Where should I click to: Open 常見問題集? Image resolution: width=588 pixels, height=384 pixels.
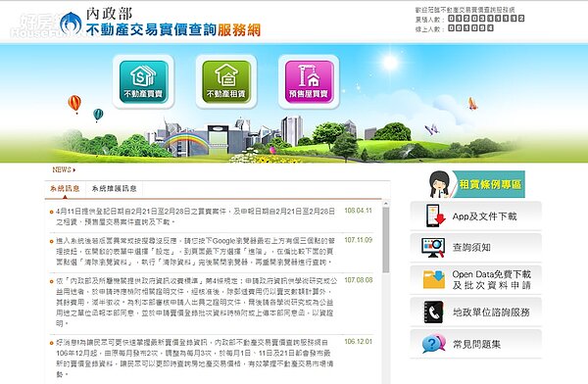coord(476,344)
